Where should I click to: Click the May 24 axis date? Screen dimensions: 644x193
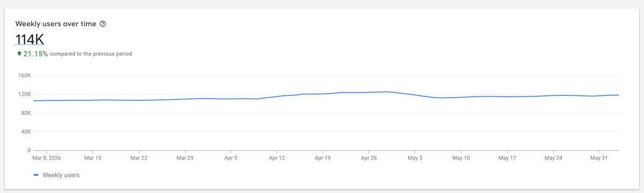553,158
